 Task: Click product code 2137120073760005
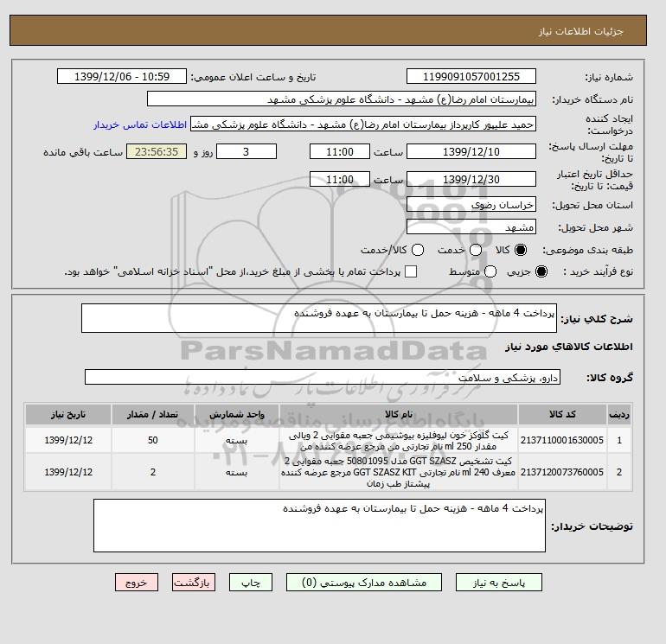562,472
